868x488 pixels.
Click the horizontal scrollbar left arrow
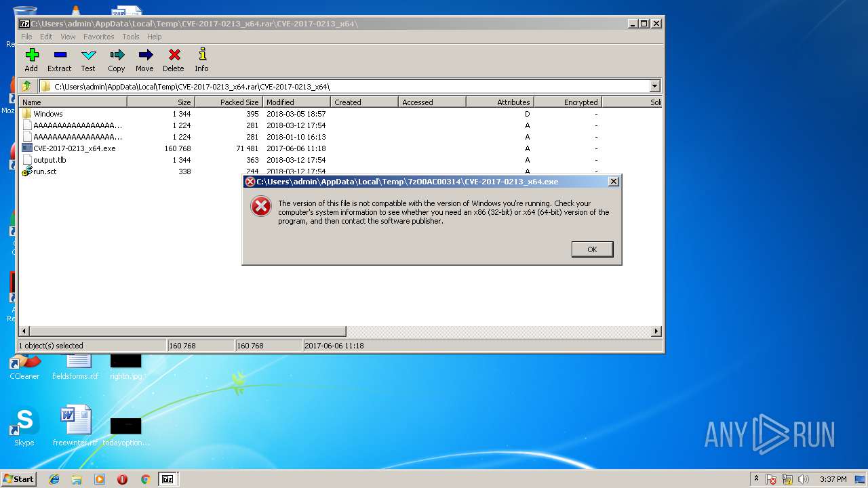(x=24, y=331)
